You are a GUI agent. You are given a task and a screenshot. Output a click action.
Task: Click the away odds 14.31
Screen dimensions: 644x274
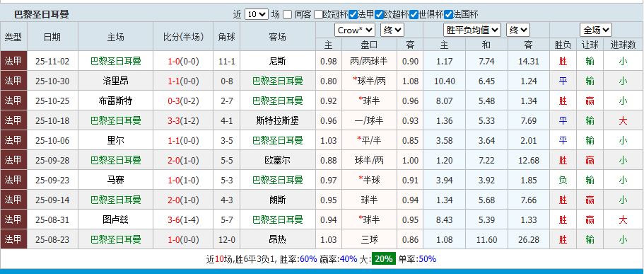(528, 62)
